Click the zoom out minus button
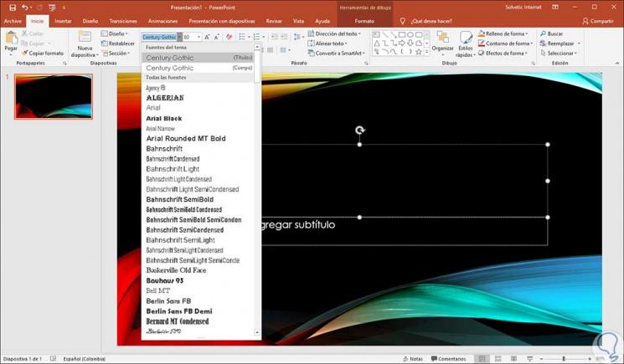This screenshot has height=364, width=624. tap(543, 358)
